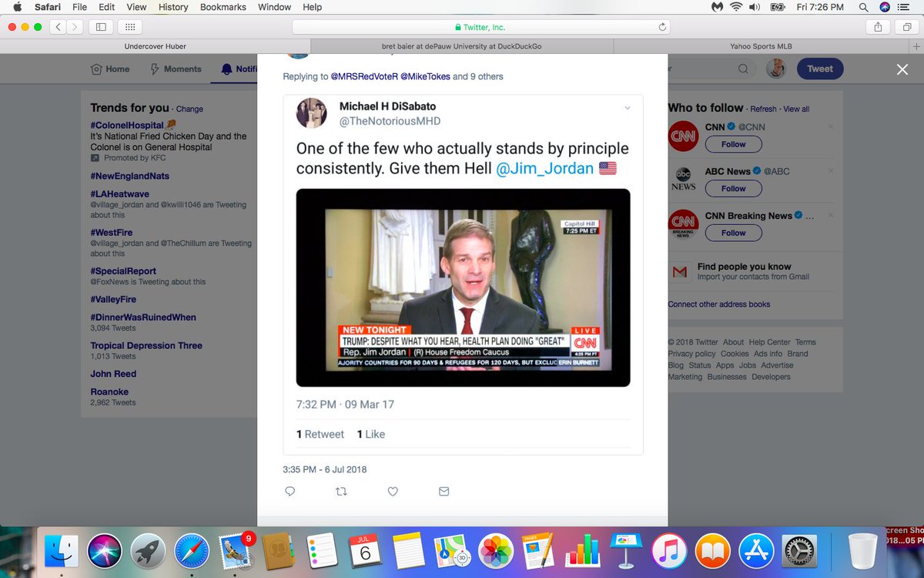This screenshot has height=578, width=924.
Task: Click the reply icon under the tweet
Action: click(290, 491)
